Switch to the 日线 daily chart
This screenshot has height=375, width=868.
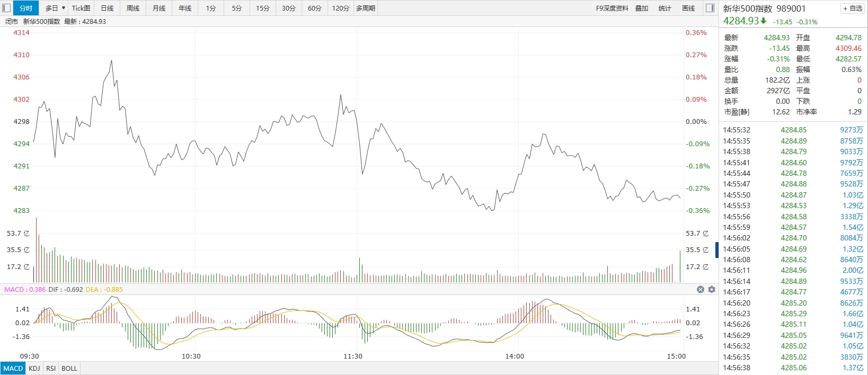click(x=107, y=8)
